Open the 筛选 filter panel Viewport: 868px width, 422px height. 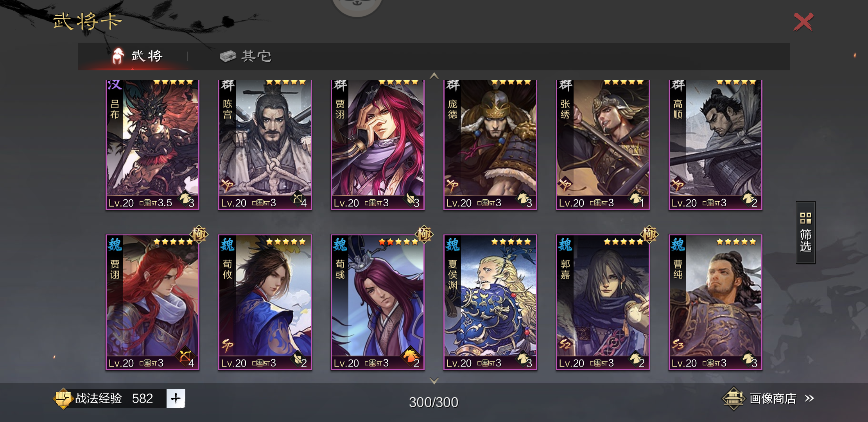tap(805, 232)
